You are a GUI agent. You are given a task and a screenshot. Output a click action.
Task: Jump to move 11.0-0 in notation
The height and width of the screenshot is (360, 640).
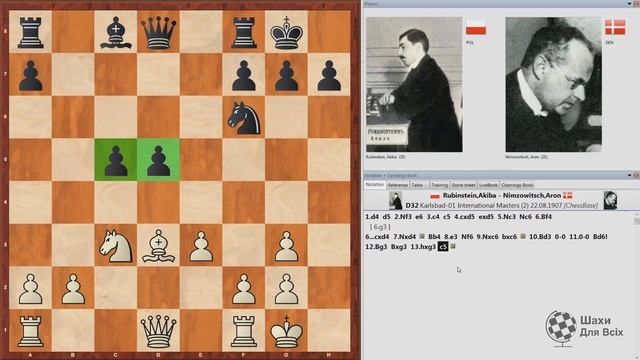pyautogui.click(x=580, y=237)
